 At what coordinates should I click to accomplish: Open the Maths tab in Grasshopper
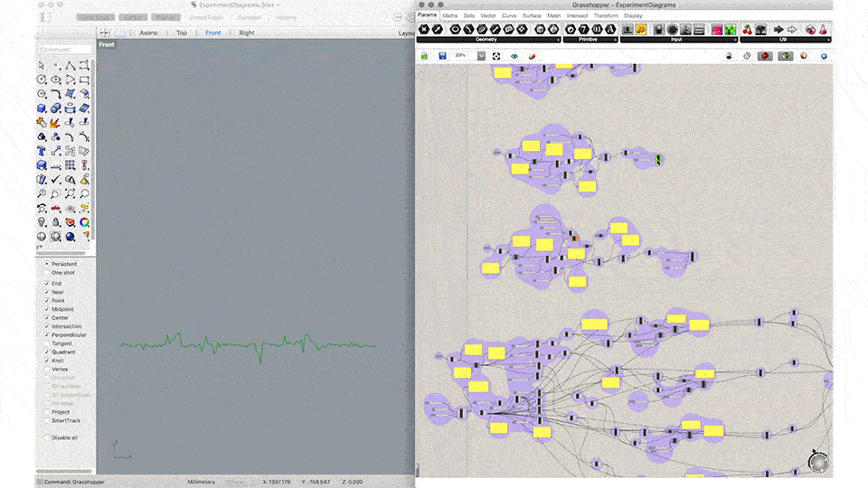coord(450,15)
